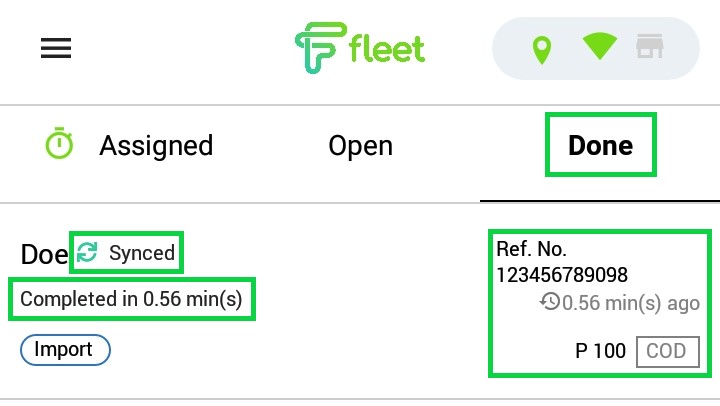Click the fleet logo
The height and width of the screenshot is (406, 720).
point(360,48)
